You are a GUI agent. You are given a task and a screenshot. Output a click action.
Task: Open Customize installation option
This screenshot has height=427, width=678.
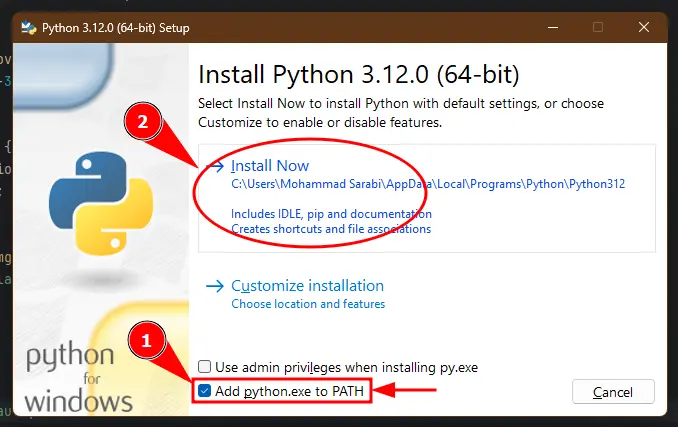[307, 286]
